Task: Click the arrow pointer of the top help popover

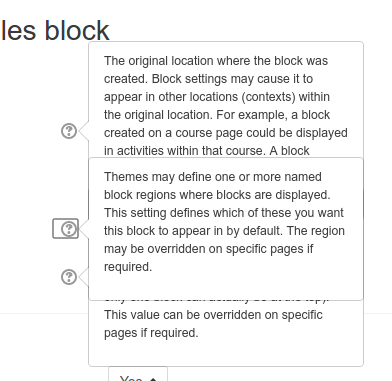Action: pyautogui.click(x=84, y=131)
